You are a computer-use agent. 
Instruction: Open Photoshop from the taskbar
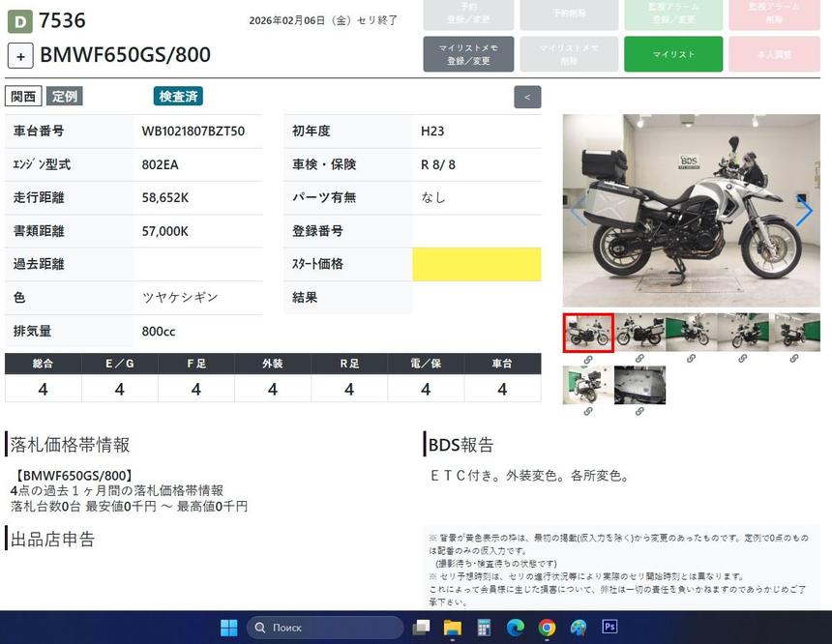point(609,628)
